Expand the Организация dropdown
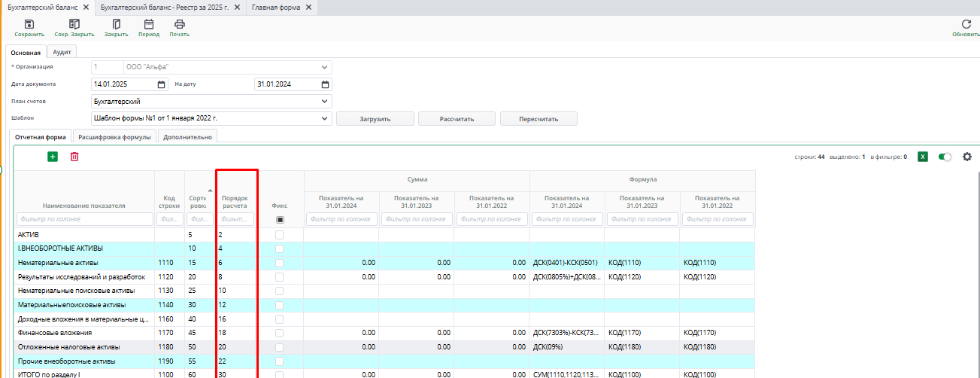 [x=325, y=67]
